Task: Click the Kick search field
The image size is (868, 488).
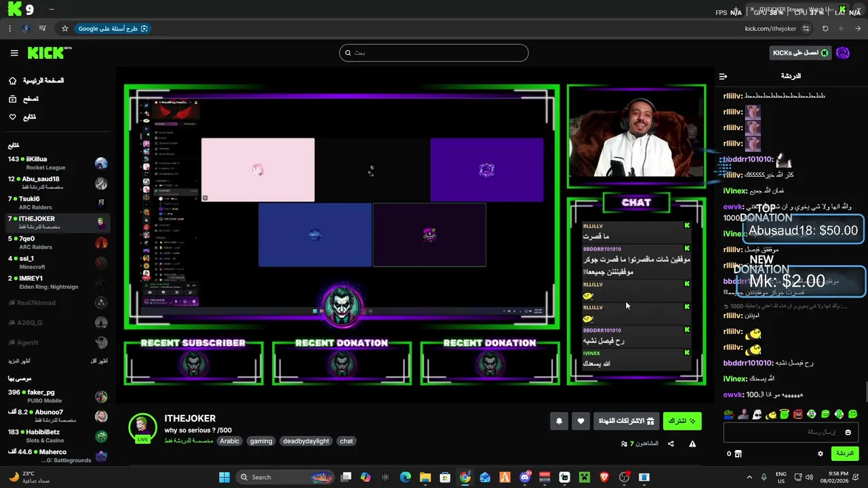Action: click(x=434, y=53)
